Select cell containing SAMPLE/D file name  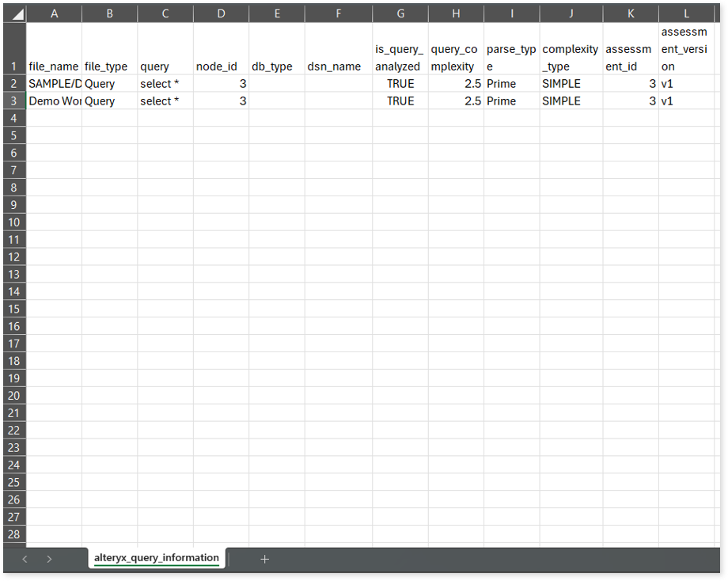(54, 84)
